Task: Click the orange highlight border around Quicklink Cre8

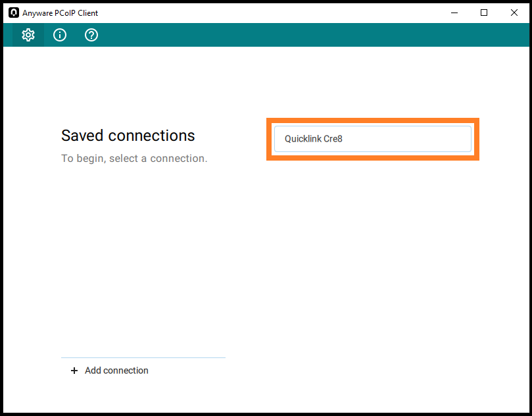Action: [373, 120]
